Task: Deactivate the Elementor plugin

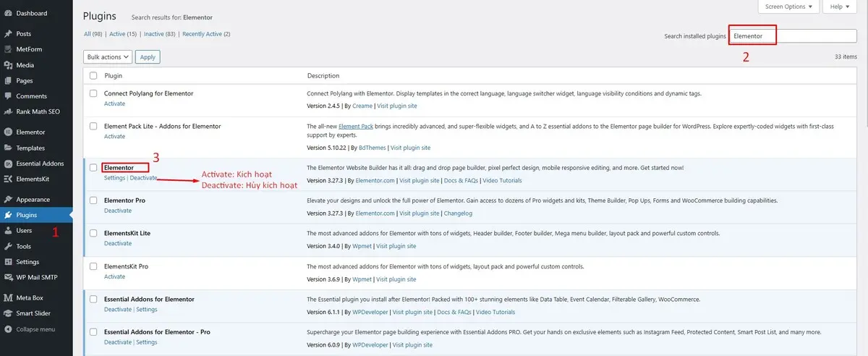Action: [143, 178]
